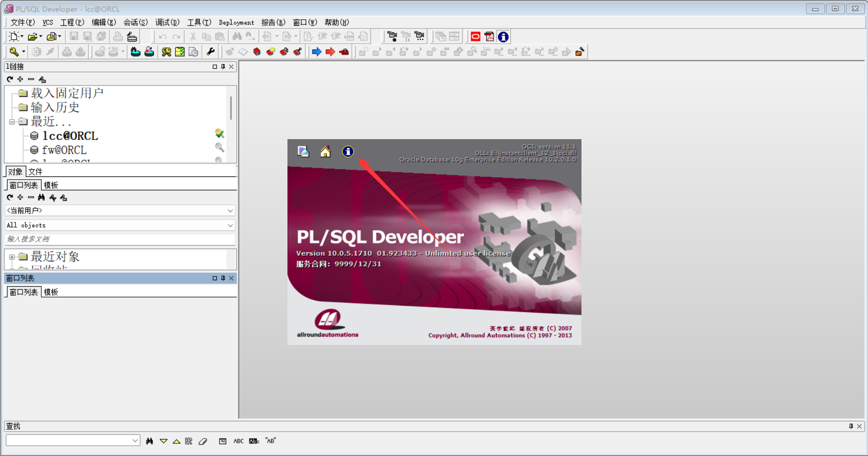Image resolution: width=868 pixels, height=456 pixels.
Task: Click the New document toolbar icon
Action: (14, 36)
